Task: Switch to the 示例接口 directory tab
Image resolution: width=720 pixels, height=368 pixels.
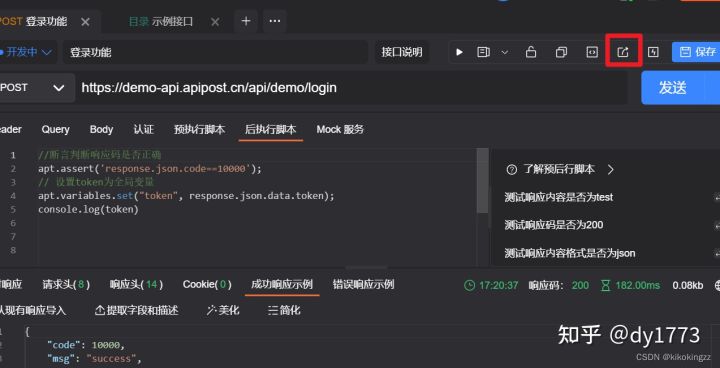Action: pyautogui.click(x=161, y=22)
